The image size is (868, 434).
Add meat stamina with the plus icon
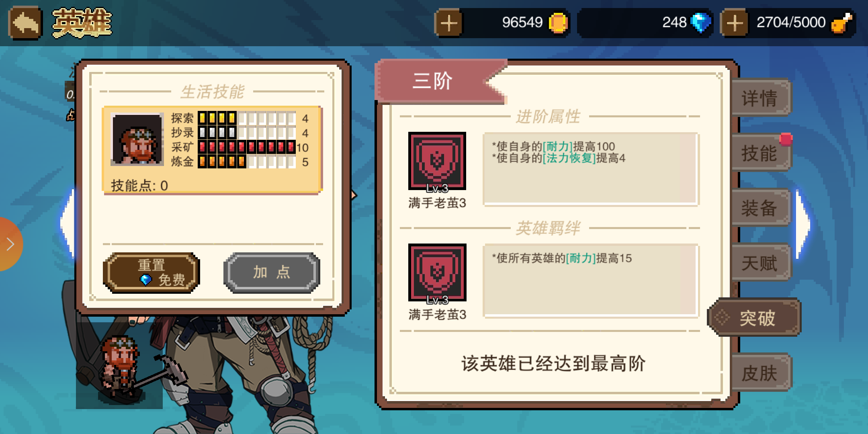(735, 23)
